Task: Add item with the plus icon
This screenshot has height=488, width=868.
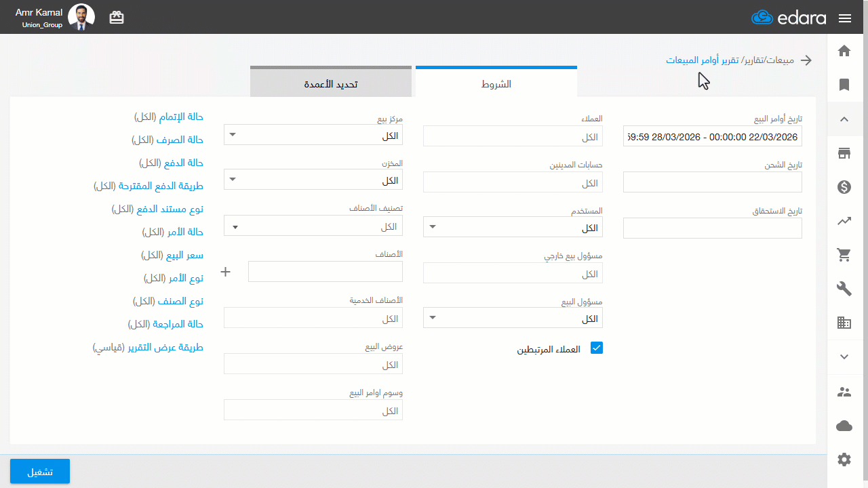Action: click(226, 272)
